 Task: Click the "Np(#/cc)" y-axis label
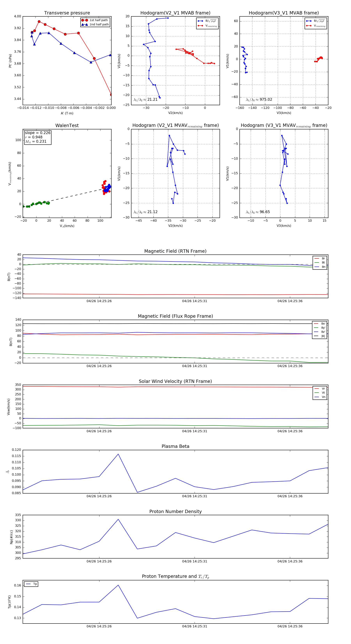11,537
